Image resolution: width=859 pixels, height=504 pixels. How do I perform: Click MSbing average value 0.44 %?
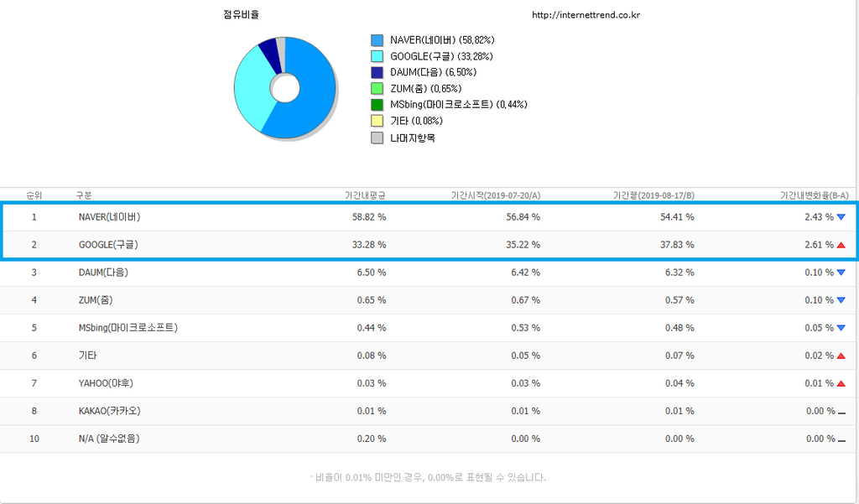pyautogui.click(x=372, y=328)
